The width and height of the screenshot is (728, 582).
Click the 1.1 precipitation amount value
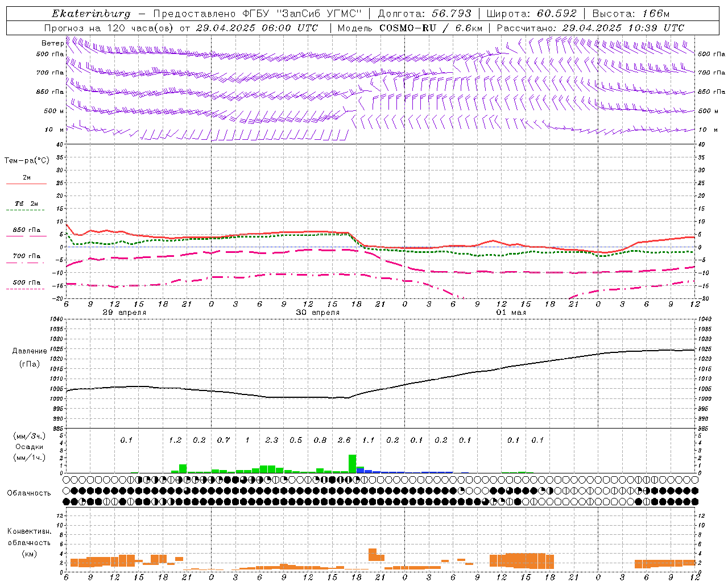pyautogui.click(x=369, y=440)
